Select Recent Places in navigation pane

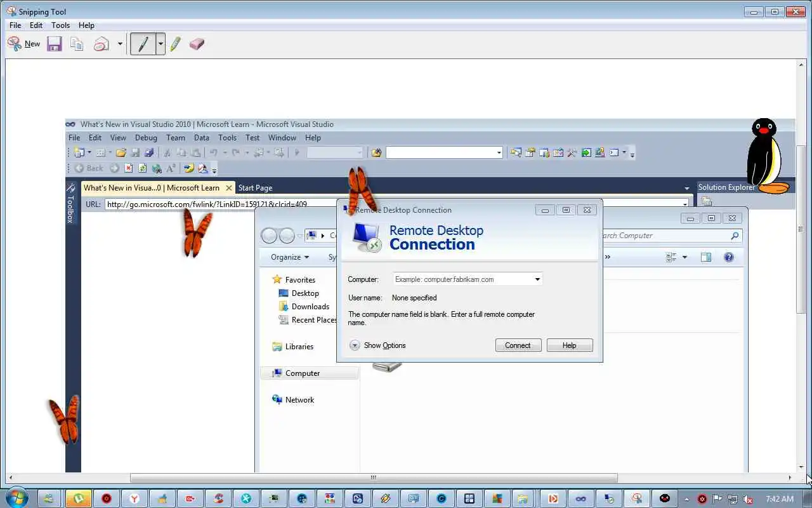(x=308, y=320)
